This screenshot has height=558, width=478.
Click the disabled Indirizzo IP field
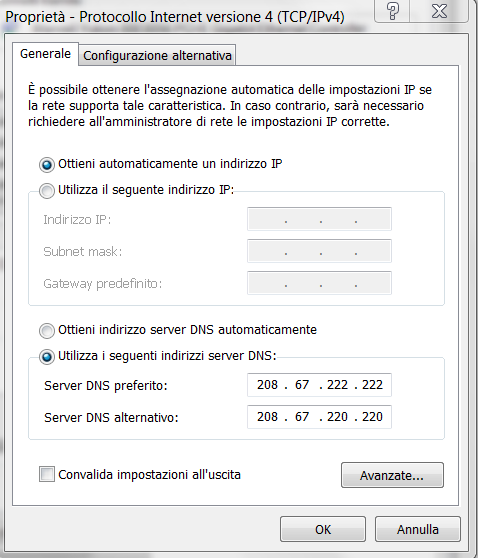click(x=319, y=219)
